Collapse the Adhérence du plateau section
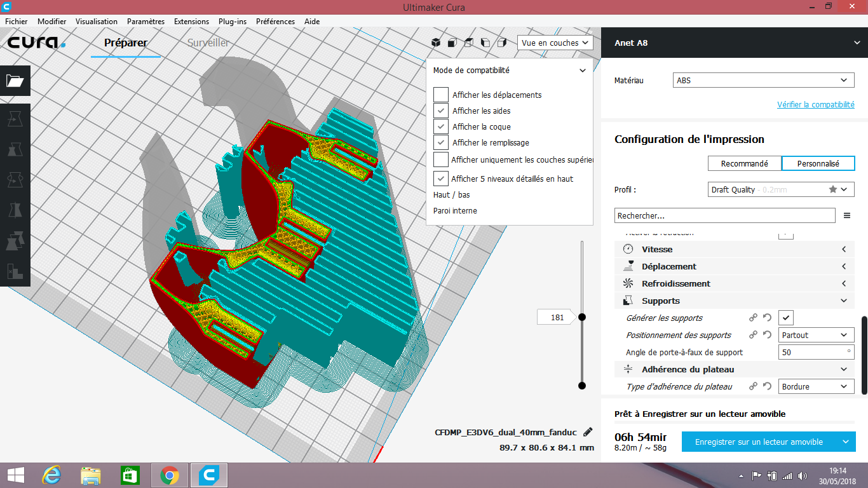The image size is (868, 488). coord(735,369)
